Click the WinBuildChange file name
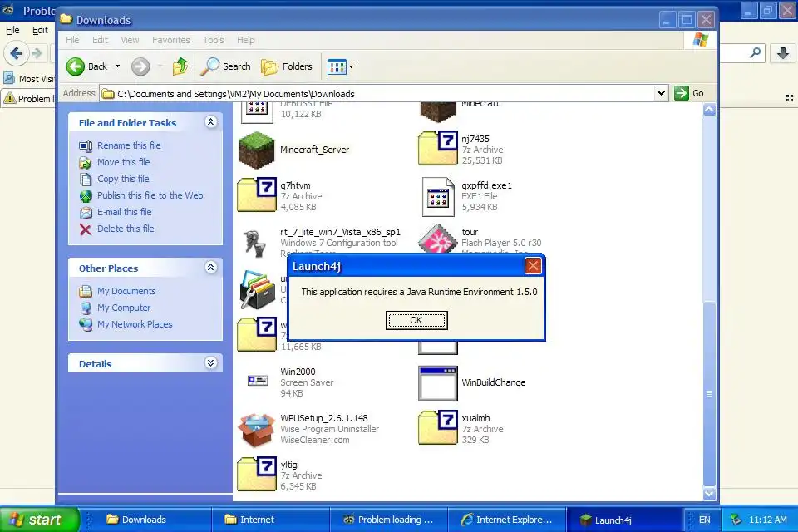Screen dimensions: 798x532 (493, 383)
